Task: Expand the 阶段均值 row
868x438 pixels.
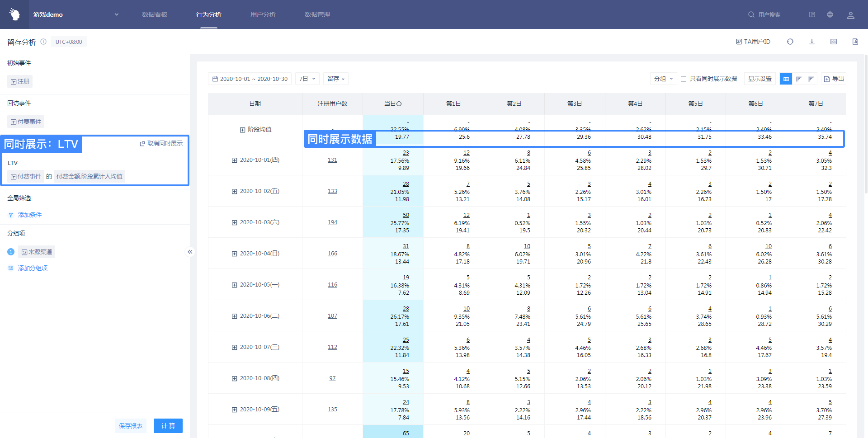Action: click(242, 130)
